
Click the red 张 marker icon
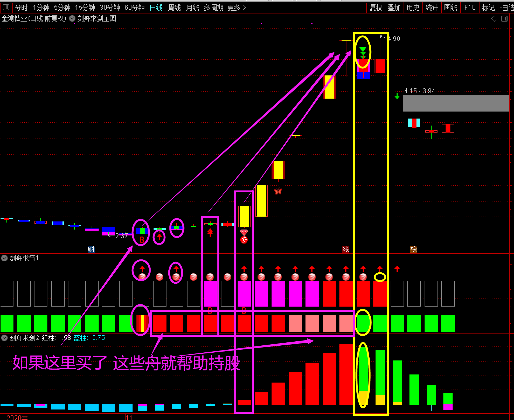[345, 249]
